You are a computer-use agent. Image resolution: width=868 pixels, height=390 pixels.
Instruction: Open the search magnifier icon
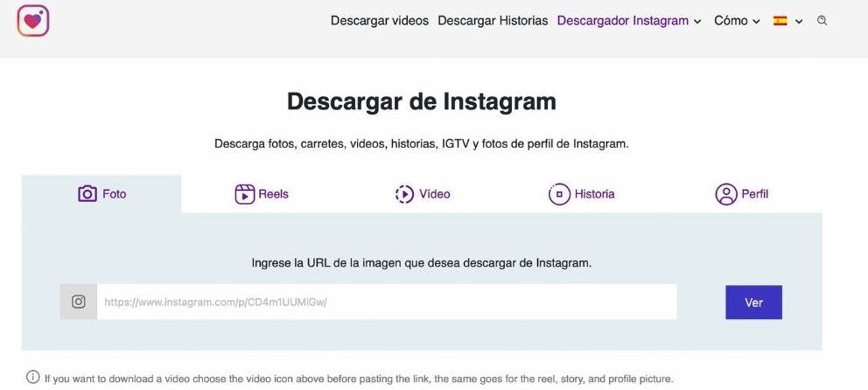point(822,20)
